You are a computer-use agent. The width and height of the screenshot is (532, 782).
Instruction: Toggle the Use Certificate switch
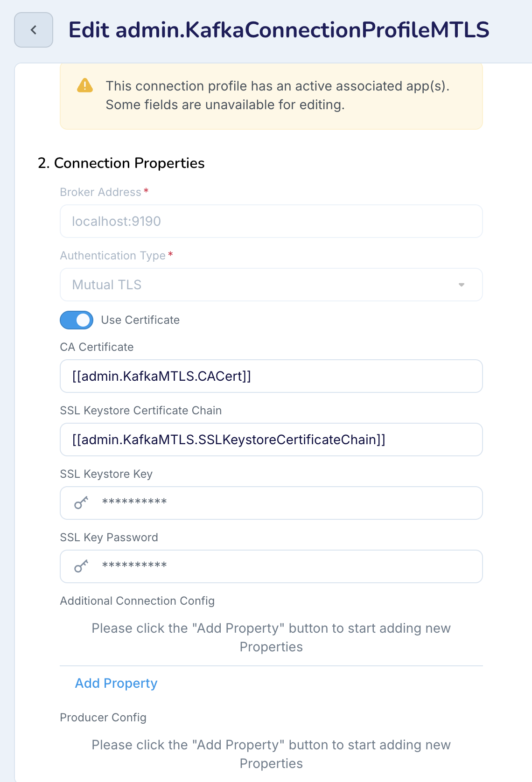77,320
